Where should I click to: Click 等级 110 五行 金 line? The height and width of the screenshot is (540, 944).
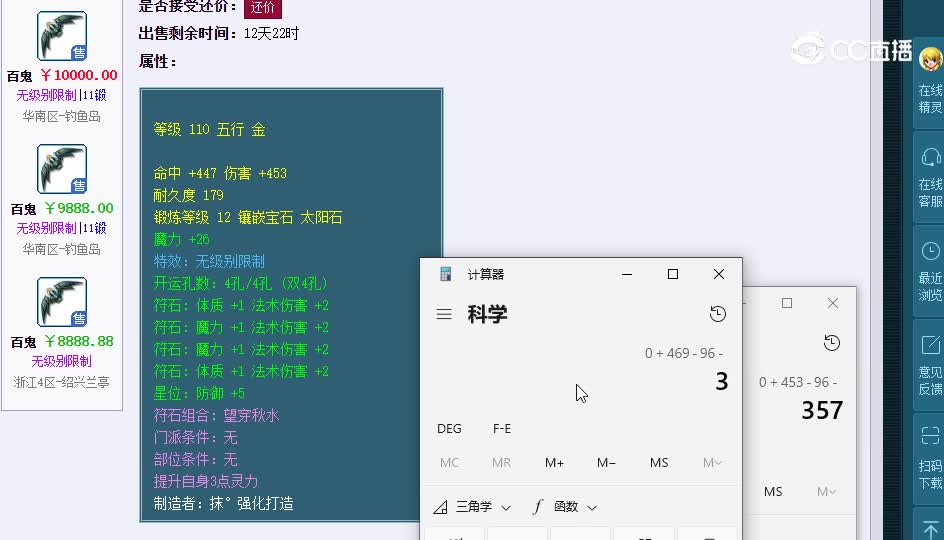coord(209,129)
